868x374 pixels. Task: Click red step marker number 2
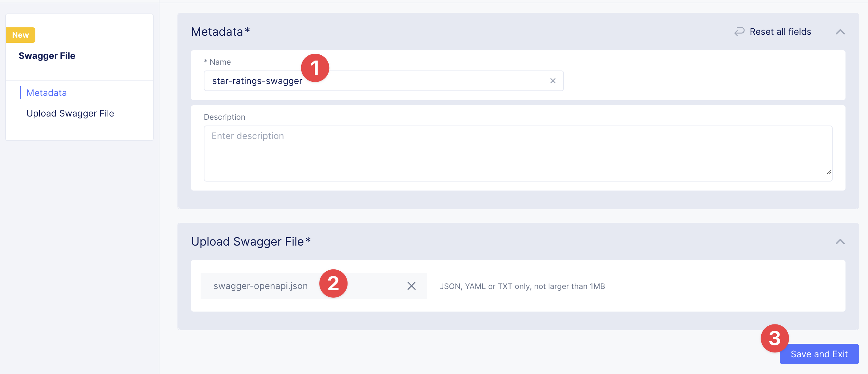click(x=333, y=283)
